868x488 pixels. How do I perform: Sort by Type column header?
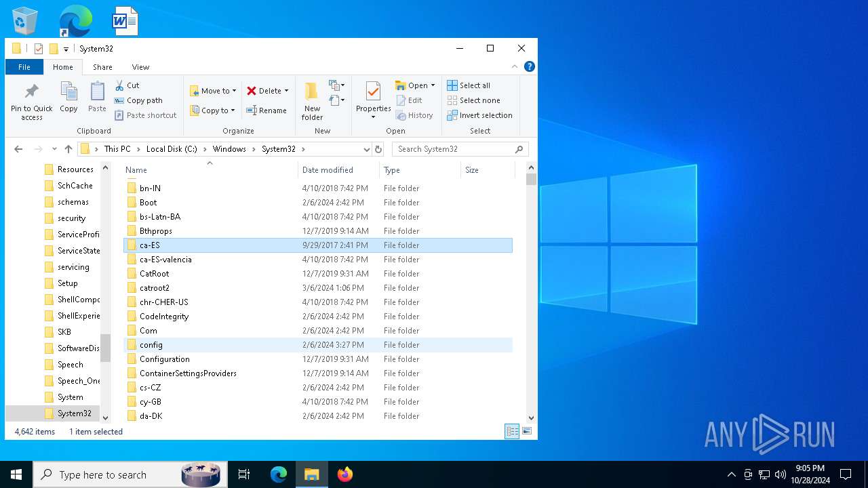[x=420, y=170]
